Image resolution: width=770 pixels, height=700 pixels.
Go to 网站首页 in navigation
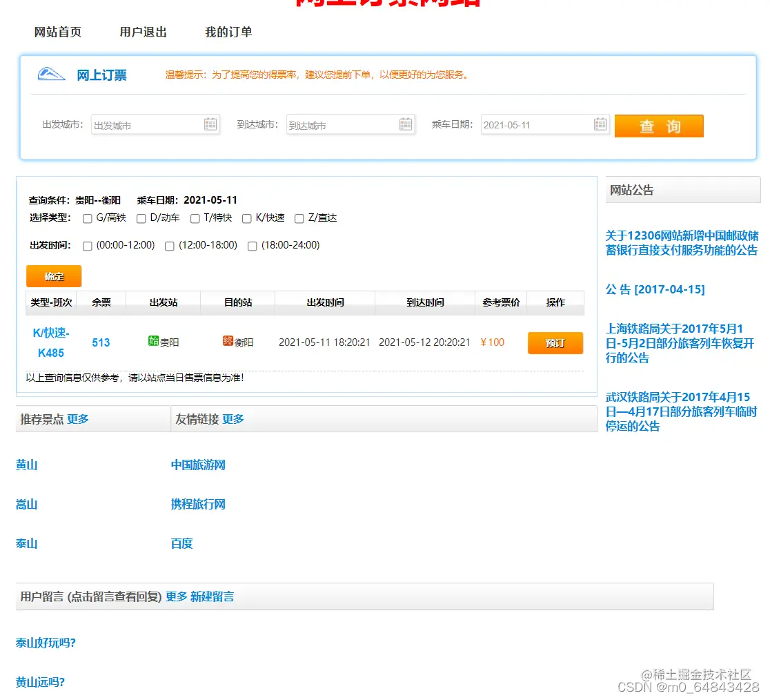[57, 32]
